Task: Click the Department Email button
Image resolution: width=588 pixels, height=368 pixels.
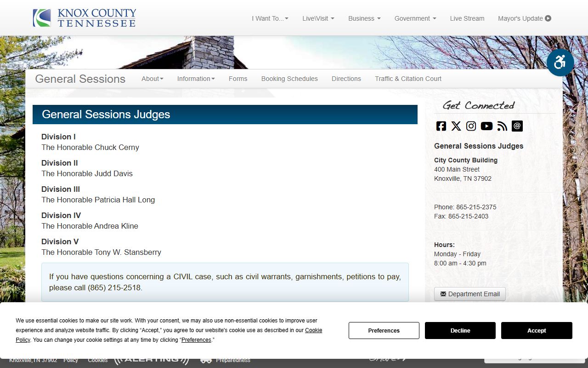Action: coord(470,294)
